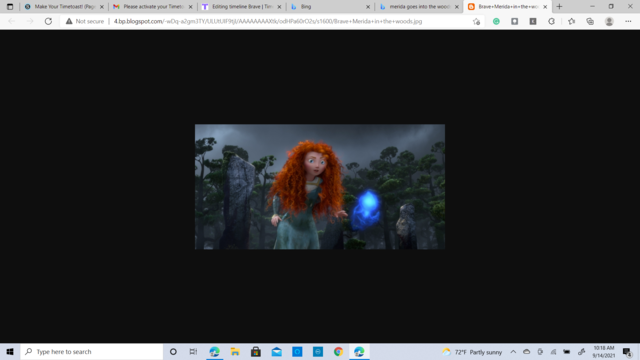Viewport: 640px width, 360px height.
Task: Open the Dell app on taskbar
Action: coord(318,351)
